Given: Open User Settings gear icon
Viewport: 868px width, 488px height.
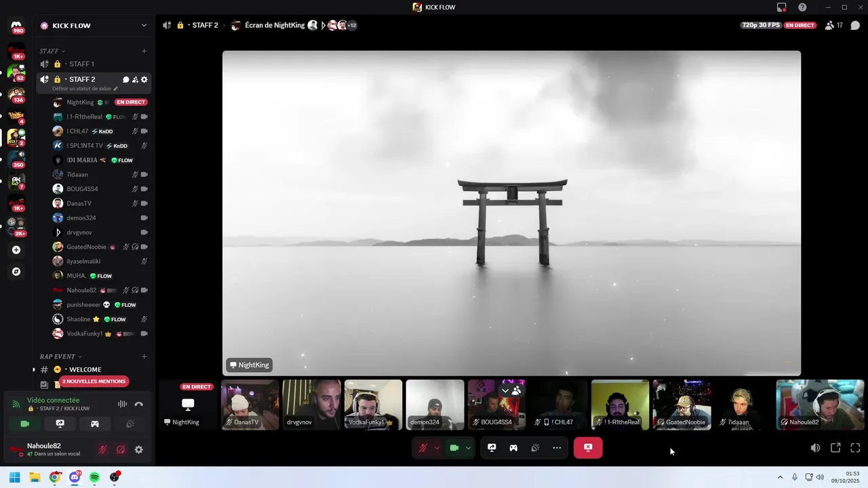Looking at the screenshot, I should point(139,449).
